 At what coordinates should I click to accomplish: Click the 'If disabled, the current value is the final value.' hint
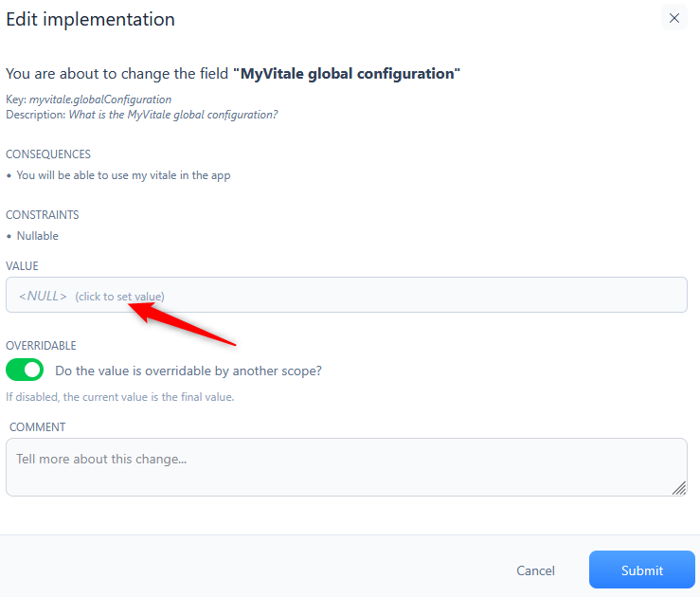[x=120, y=397]
